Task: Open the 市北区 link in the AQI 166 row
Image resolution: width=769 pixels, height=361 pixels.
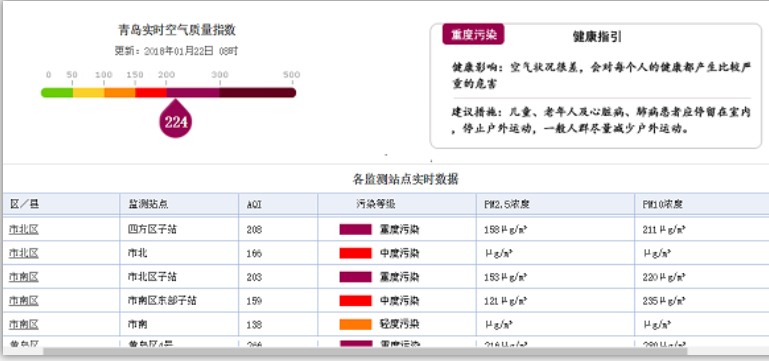Action: pyautogui.click(x=24, y=253)
